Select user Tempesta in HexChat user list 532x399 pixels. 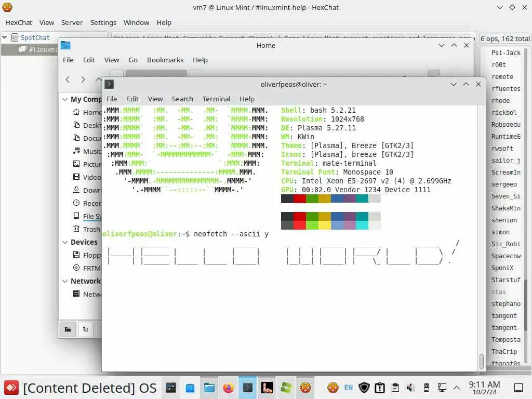(x=506, y=340)
